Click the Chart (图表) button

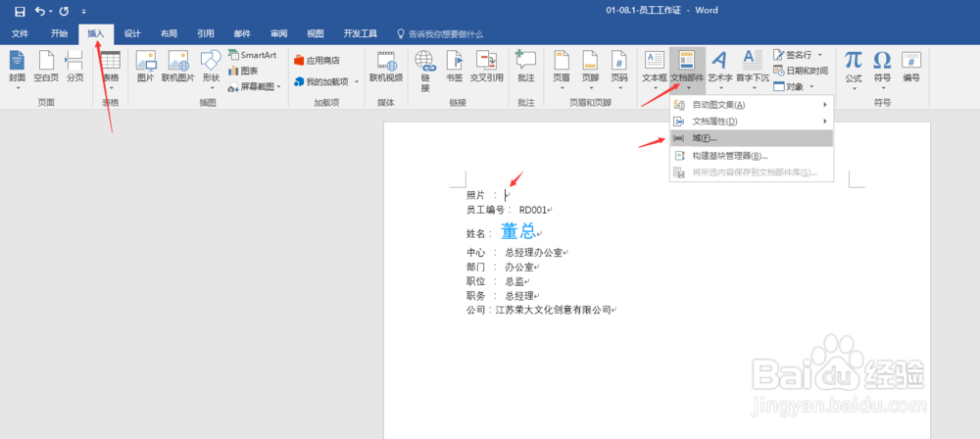(x=244, y=71)
